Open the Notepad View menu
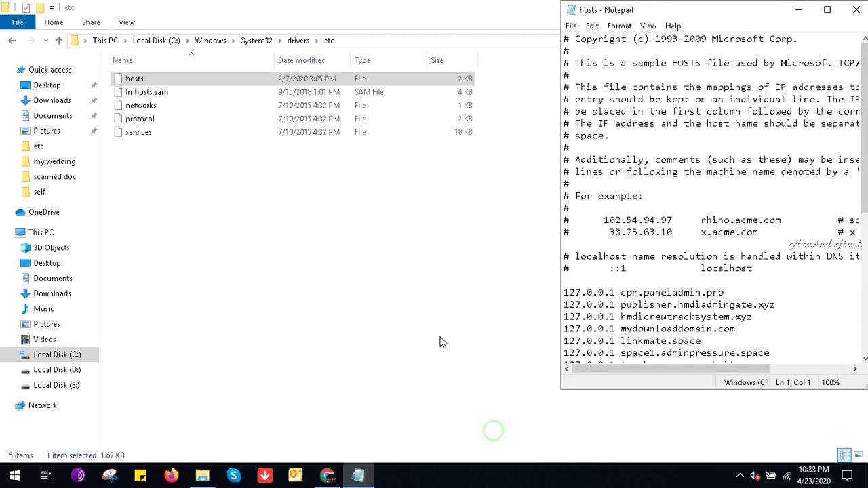Image resolution: width=868 pixels, height=488 pixels. tap(648, 26)
